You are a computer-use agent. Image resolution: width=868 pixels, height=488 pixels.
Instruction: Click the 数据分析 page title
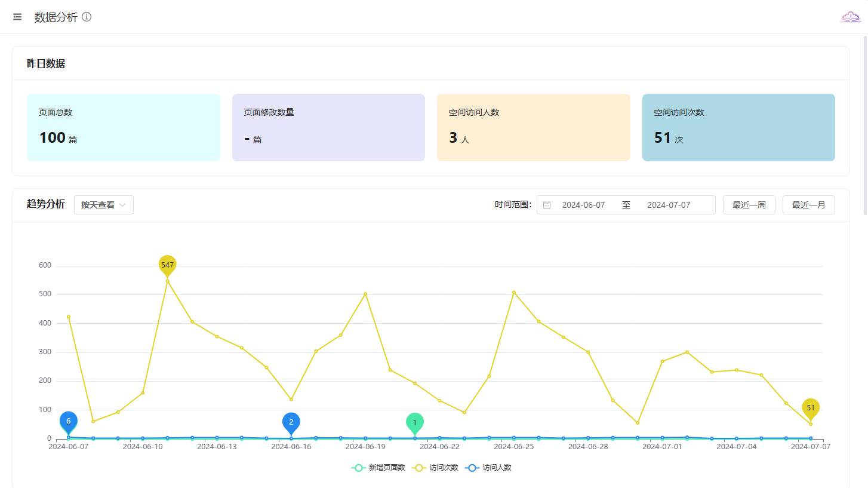(56, 17)
